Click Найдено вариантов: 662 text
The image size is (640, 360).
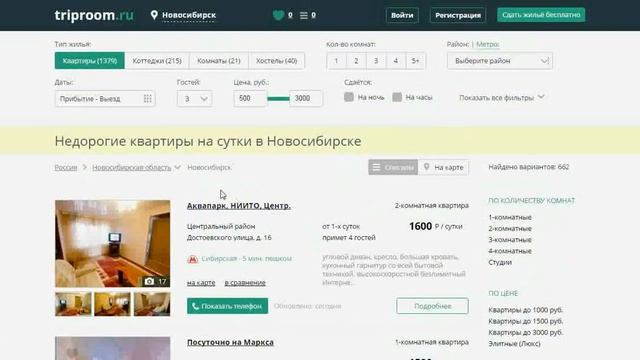(x=529, y=167)
